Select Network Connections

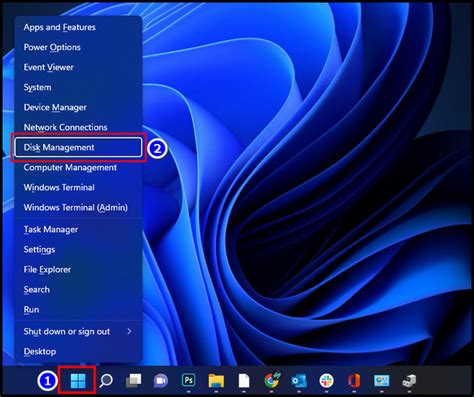click(79, 127)
